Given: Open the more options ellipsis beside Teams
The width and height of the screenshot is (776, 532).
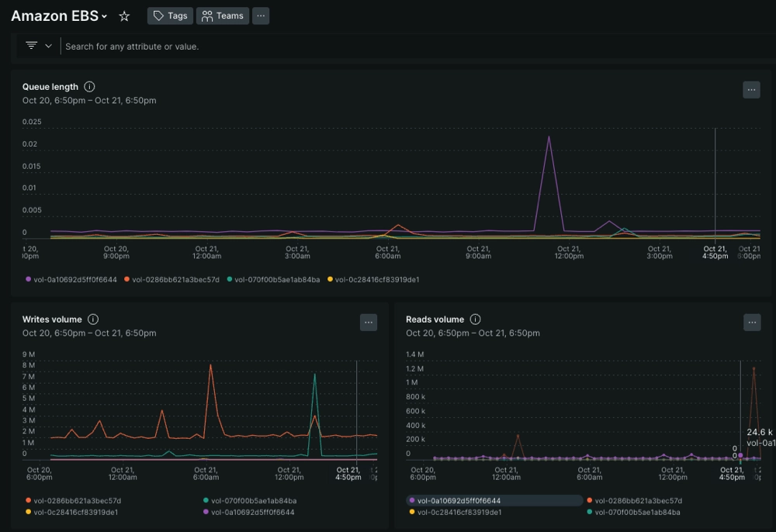Looking at the screenshot, I should pyautogui.click(x=261, y=16).
